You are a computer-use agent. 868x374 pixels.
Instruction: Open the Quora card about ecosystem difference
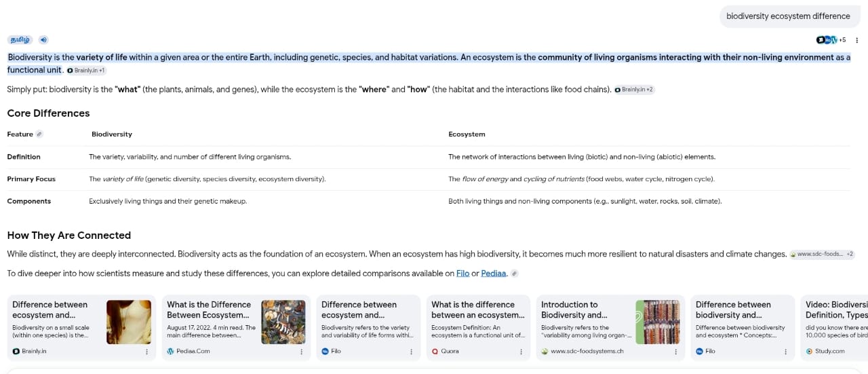coord(478,327)
